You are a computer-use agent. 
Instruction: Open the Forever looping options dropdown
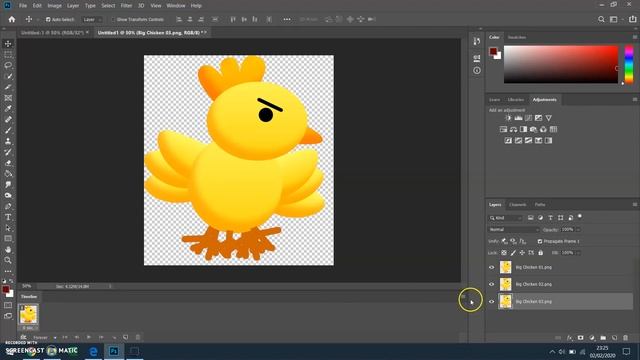[x=44, y=338]
